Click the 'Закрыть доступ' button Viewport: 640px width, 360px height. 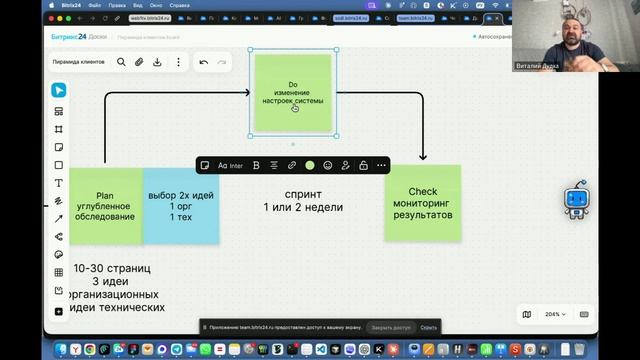tap(391, 327)
